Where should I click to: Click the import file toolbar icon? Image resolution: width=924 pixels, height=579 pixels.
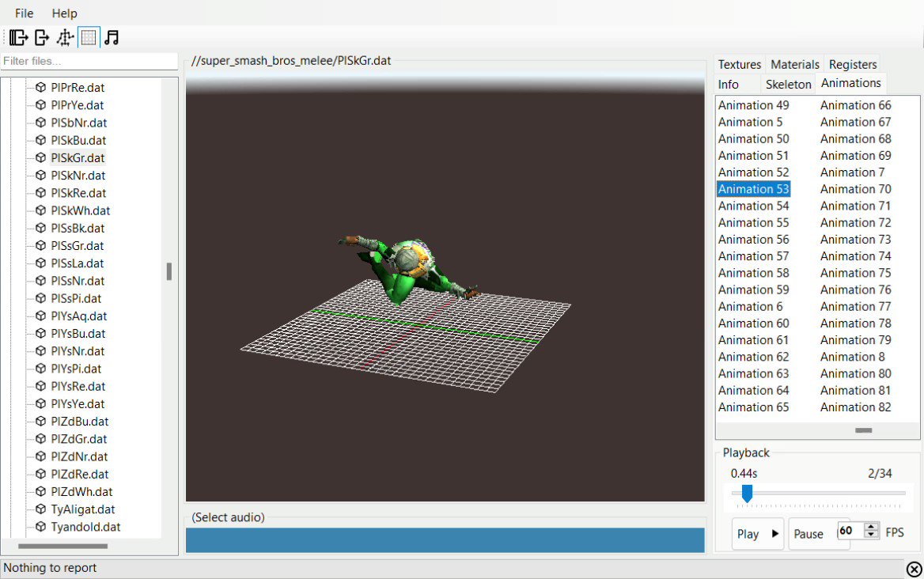18,38
